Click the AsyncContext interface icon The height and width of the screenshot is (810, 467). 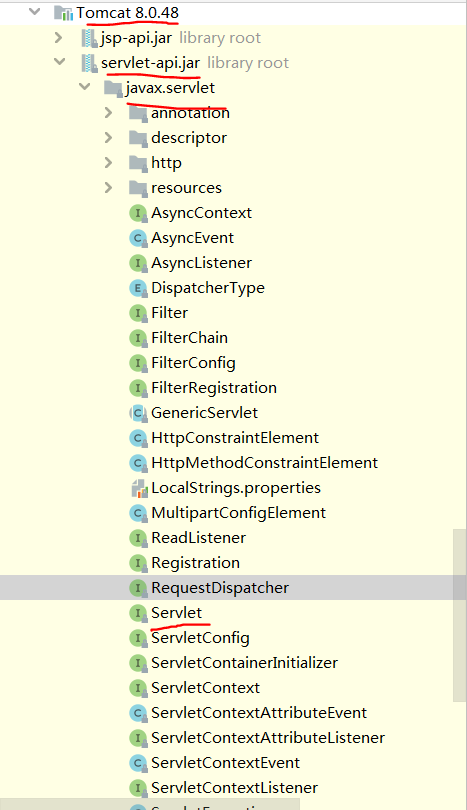(137, 213)
